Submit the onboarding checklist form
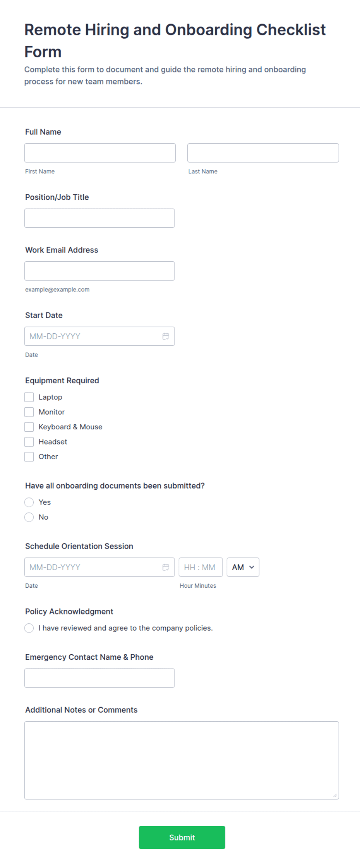Image resolution: width=360 pixels, height=868 pixels. (x=182, y=837)
